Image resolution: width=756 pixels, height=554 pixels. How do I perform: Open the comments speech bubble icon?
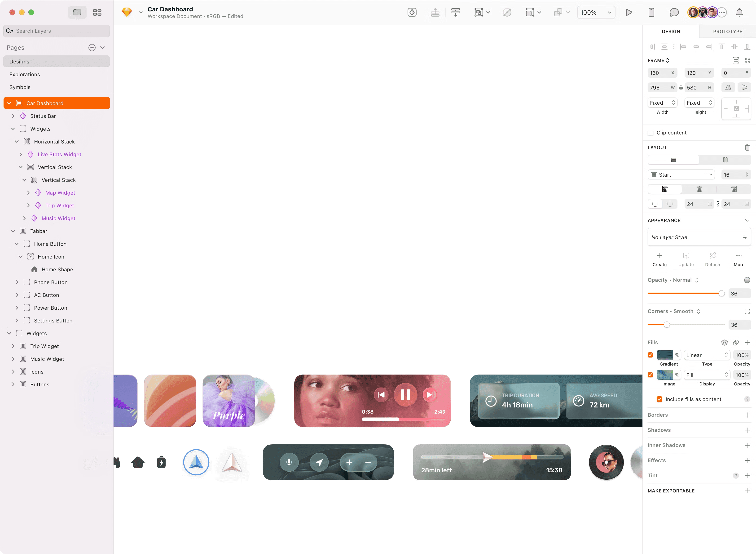pos(674,12)
